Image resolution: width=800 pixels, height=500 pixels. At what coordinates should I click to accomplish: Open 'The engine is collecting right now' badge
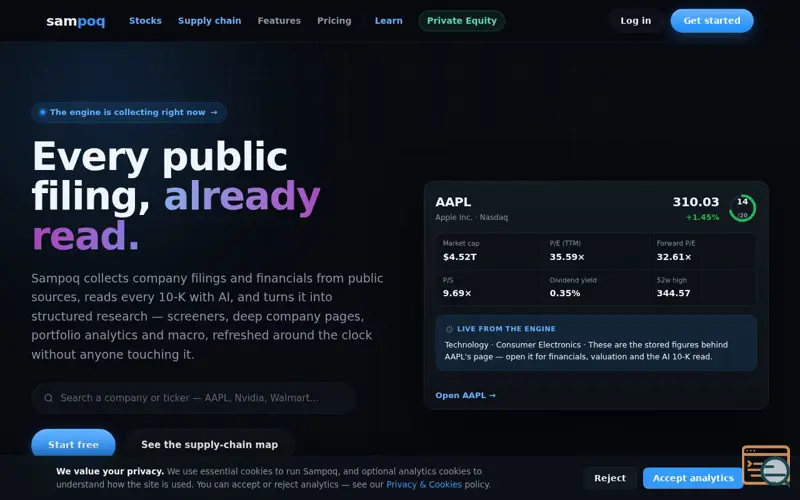129,112
